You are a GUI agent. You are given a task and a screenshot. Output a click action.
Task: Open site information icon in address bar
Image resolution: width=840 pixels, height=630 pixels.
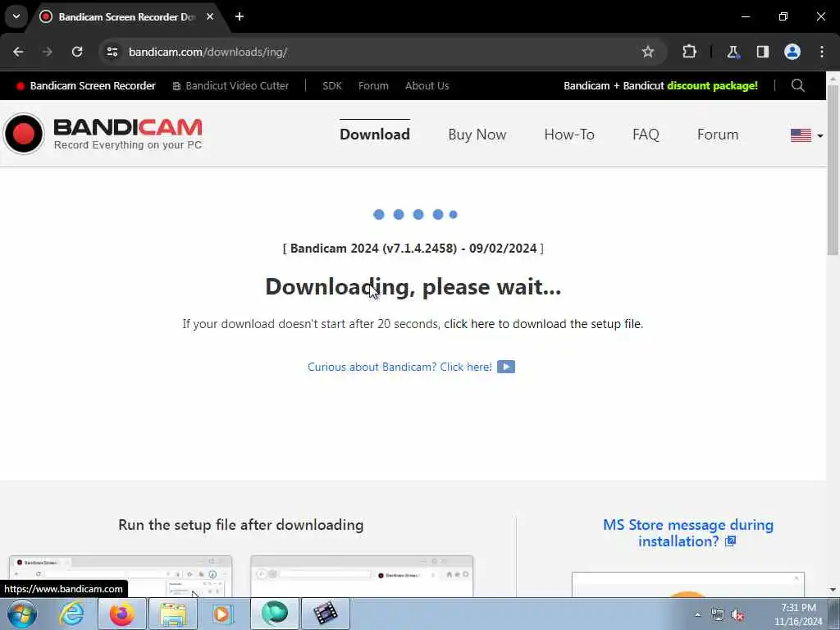tap(112, 52)
